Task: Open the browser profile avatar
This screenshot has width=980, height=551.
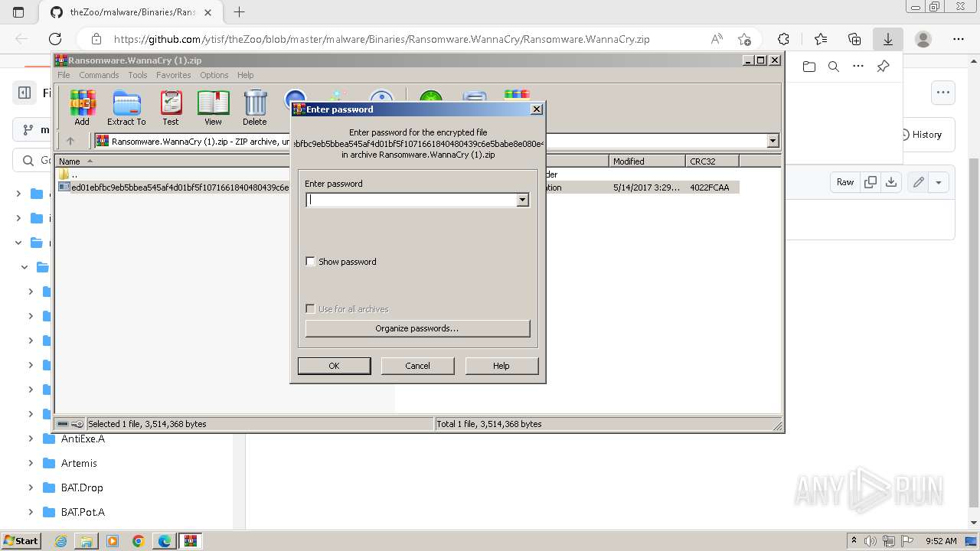Action: [x=923, y=39]
